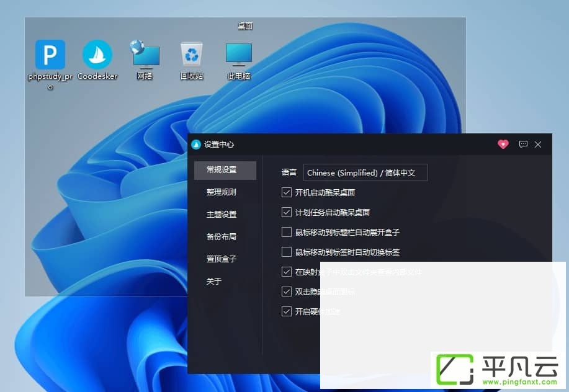
Task: Enable 鼠标移动到标题栏自动展开盒子
Action: coord(286,232)
